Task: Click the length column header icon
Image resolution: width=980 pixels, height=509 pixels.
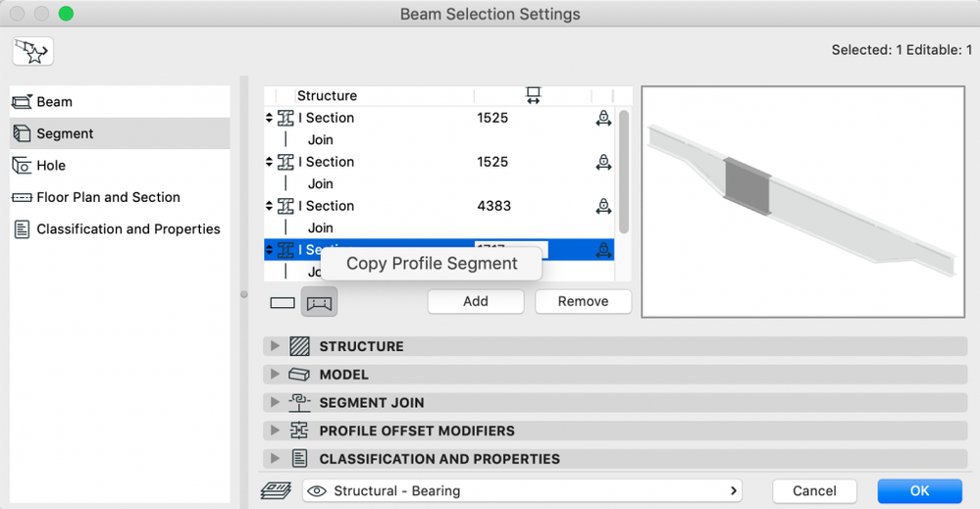Action: (x=533, y=95)
